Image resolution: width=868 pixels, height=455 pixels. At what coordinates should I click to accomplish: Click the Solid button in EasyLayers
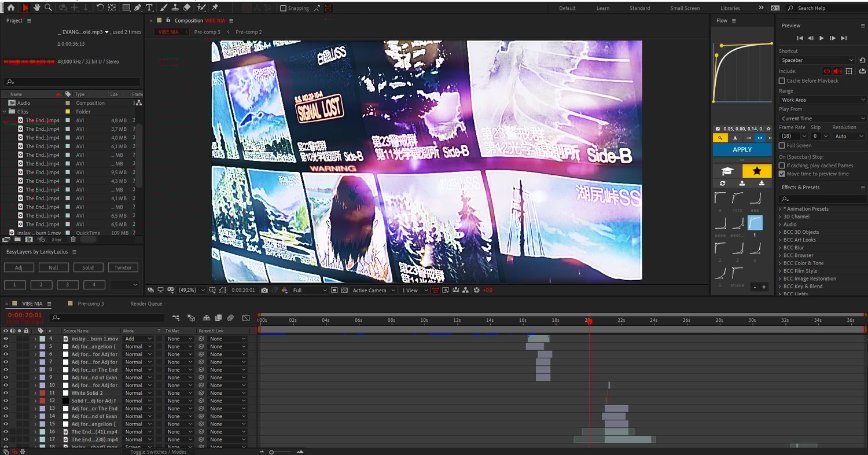88,267
